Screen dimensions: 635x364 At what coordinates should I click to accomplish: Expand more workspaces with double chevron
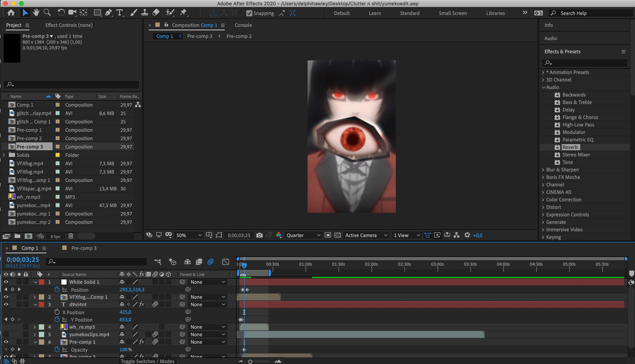525,13
